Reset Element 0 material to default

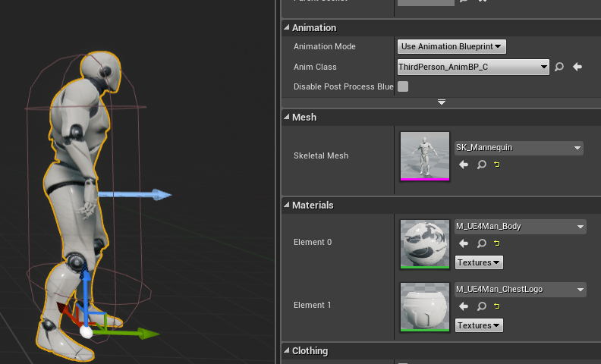pyautogui.click(x=497, y=243)
